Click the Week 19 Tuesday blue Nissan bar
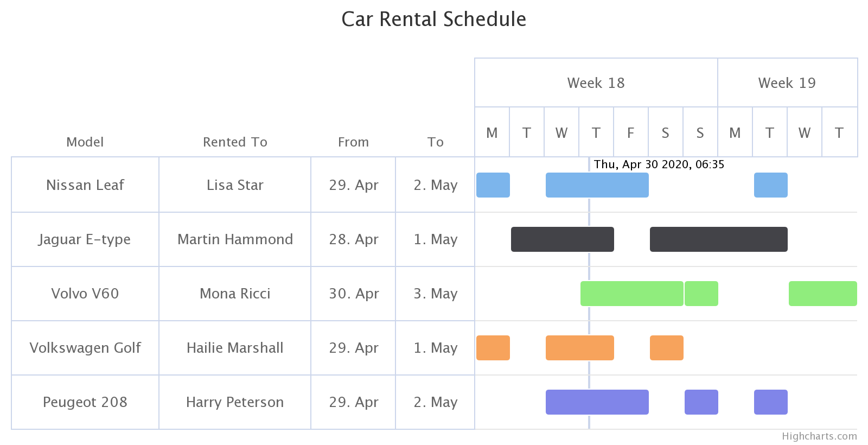Screen dimensions: 868x445 [770, 185]
